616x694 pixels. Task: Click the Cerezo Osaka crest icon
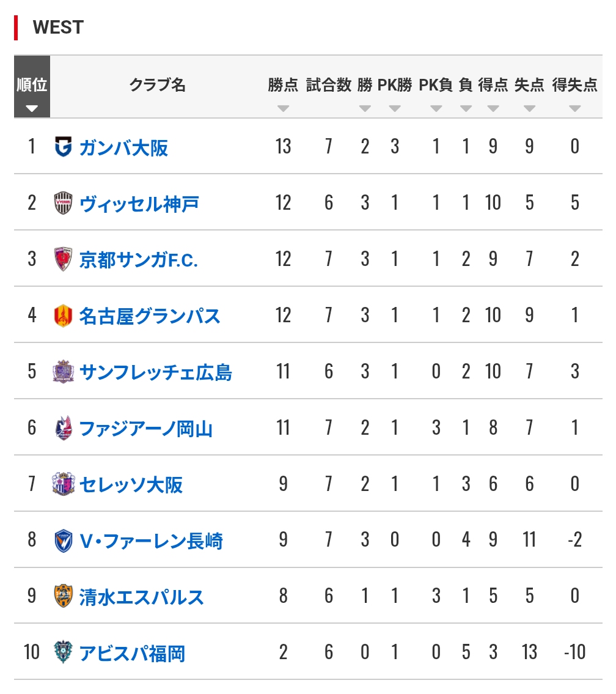coord(63,485)
